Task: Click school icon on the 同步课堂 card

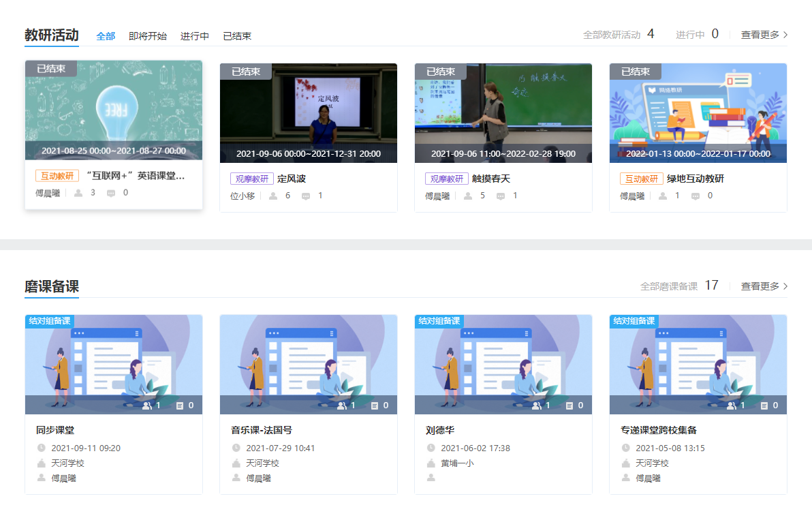Action: (x=42, y=463)
